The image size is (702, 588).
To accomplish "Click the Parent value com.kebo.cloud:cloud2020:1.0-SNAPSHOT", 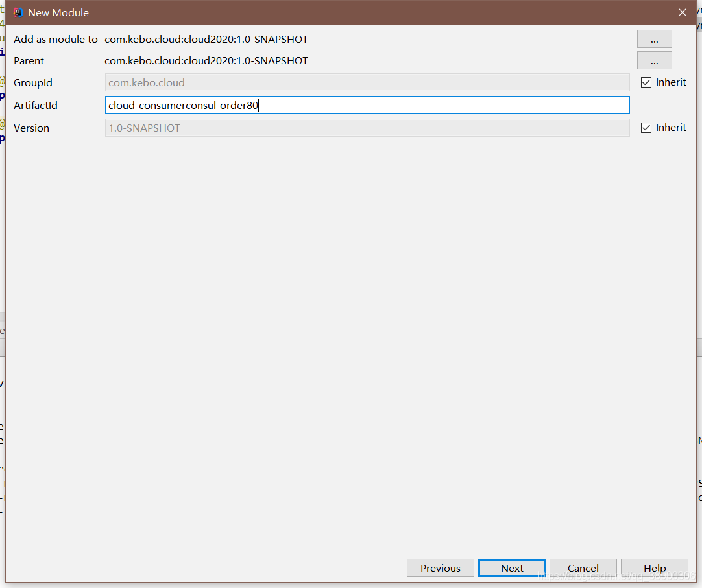I will coord(206,60).
